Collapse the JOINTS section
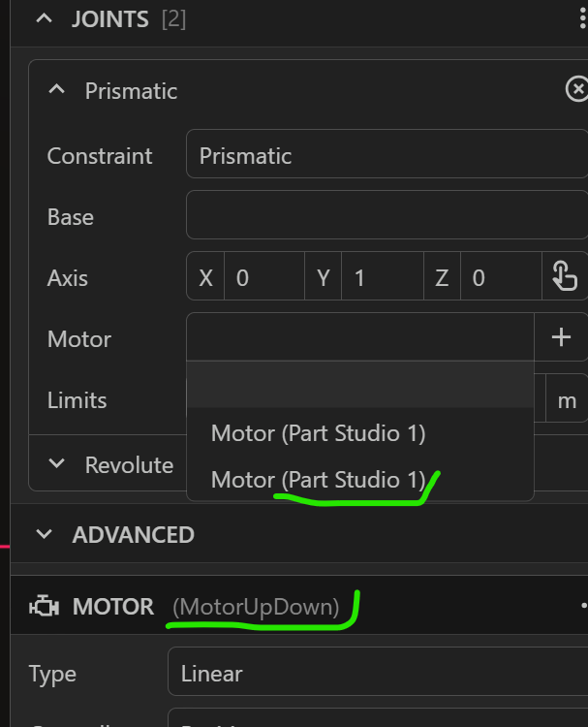The height and width of the screenshot is (727, 588). coord(44,19)
